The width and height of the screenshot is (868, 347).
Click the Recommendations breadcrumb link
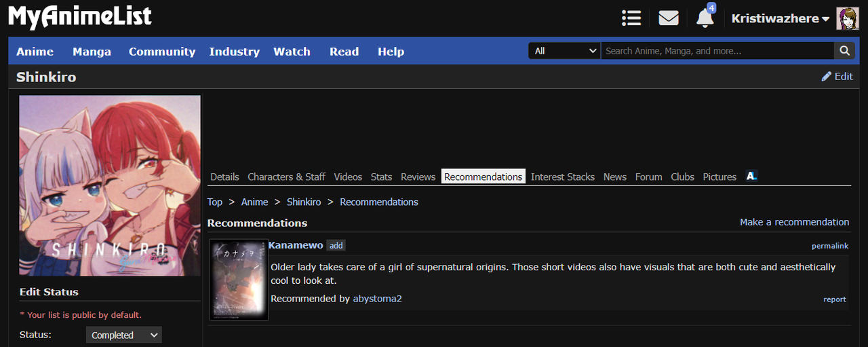[x=379, y=202]
